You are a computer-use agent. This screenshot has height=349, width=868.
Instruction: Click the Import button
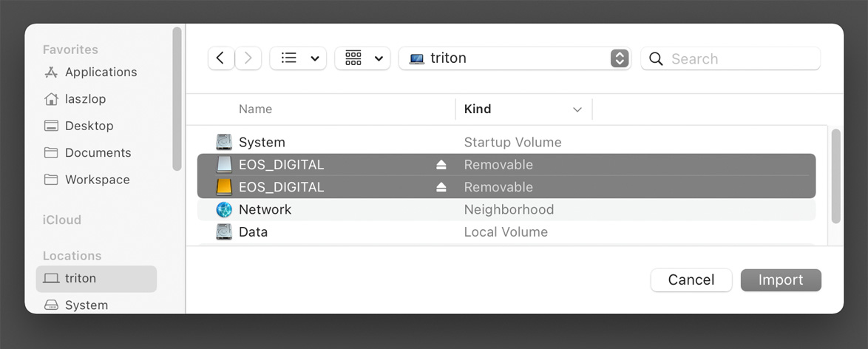[781, 279]
